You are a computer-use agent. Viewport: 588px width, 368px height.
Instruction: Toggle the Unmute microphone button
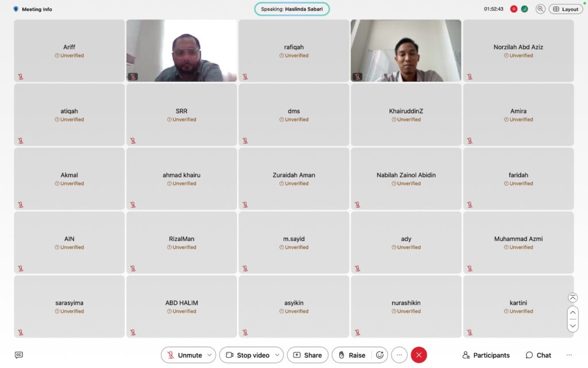pos(184,355)
